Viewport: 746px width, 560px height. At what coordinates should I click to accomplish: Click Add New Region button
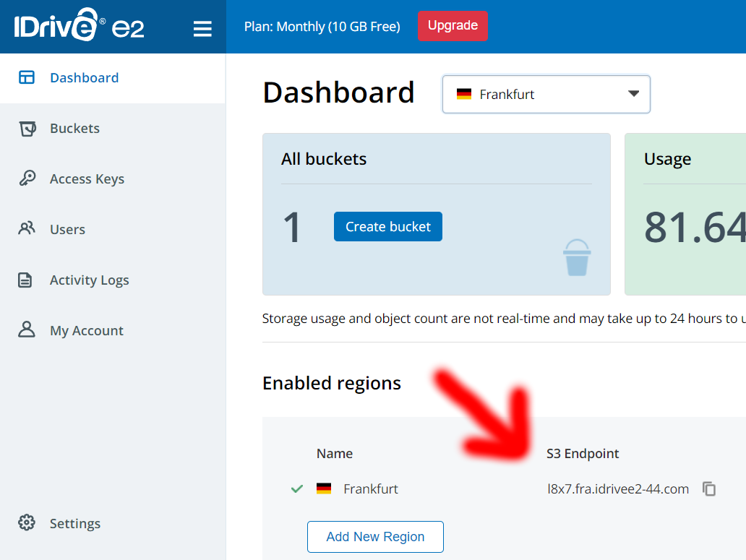coord(375,537)
